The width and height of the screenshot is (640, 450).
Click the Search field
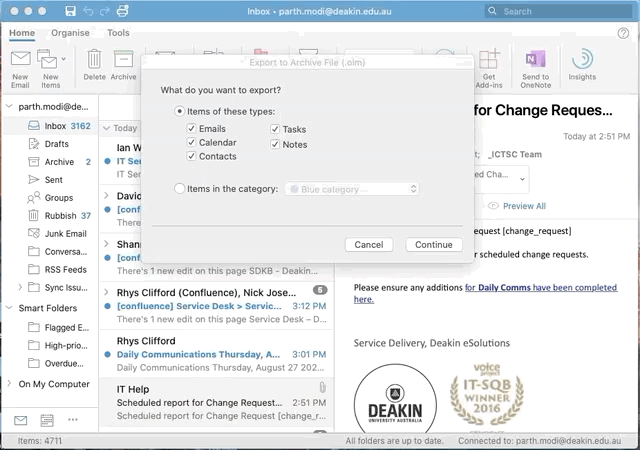[558, 11]
